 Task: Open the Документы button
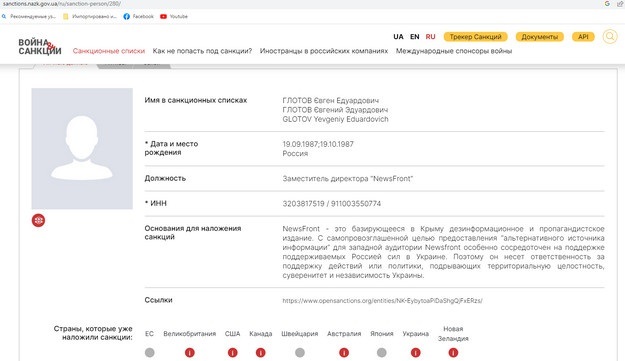pos(540,37)
